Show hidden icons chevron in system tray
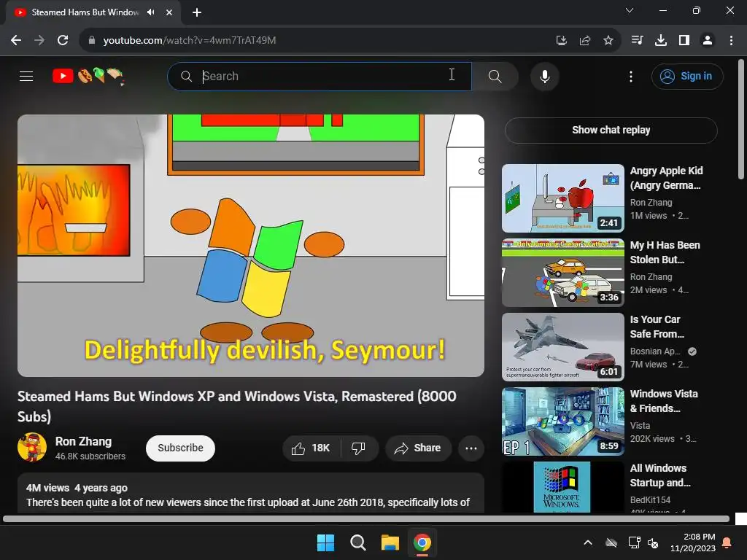The width and height of the screenshot is (747, 560). coord(588,542)
